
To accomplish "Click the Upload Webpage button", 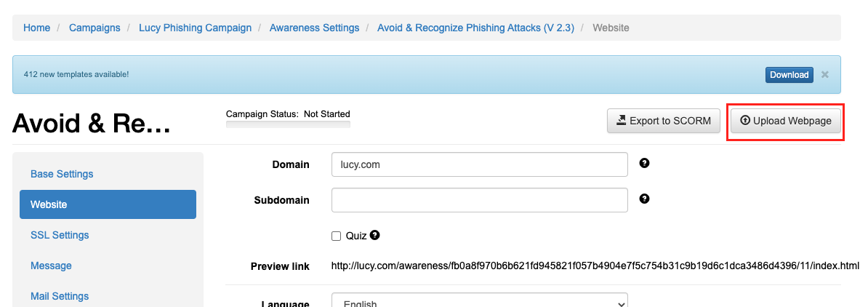I will point(786,121).
